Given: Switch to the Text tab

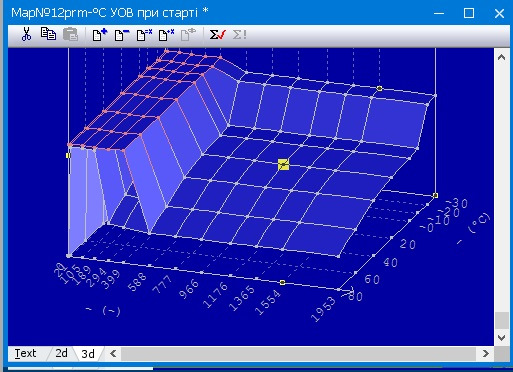Looking at the screenshot, I should pos(25,353).
